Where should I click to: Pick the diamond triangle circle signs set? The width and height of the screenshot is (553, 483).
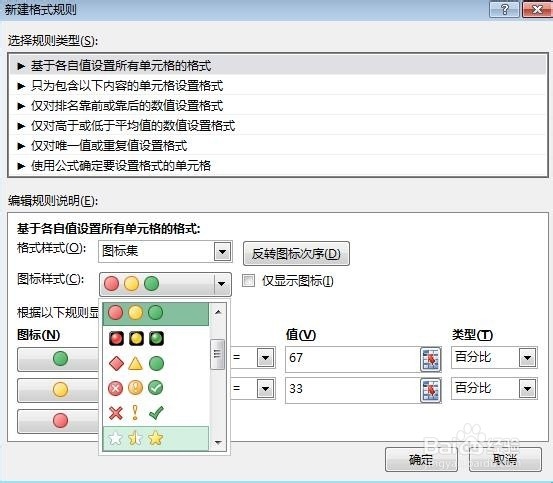point(156,363)
